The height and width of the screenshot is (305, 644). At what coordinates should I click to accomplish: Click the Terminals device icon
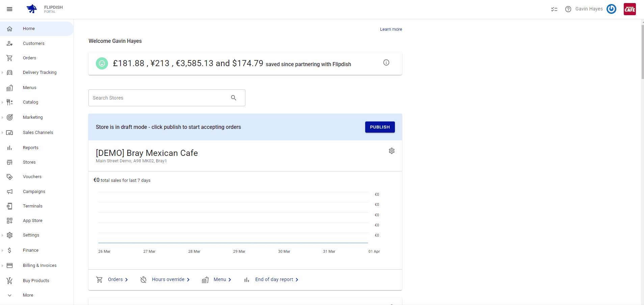[9, 206]
